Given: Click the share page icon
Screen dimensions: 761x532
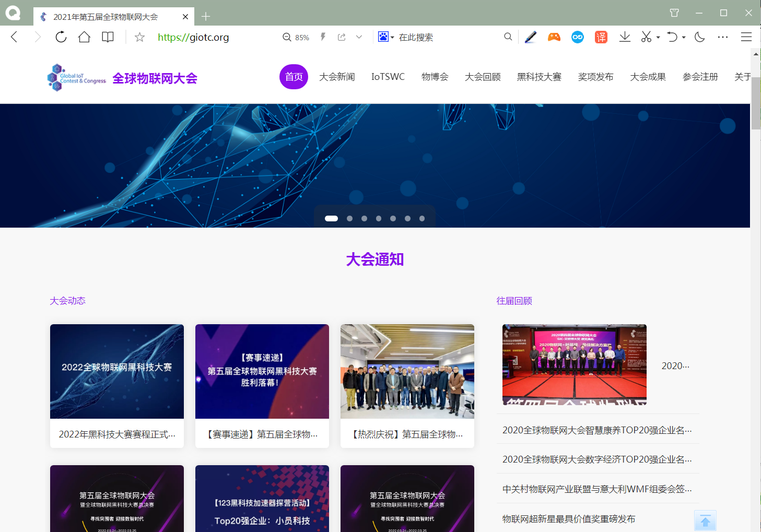Looking at the screenshot, I should pos(342,37).
